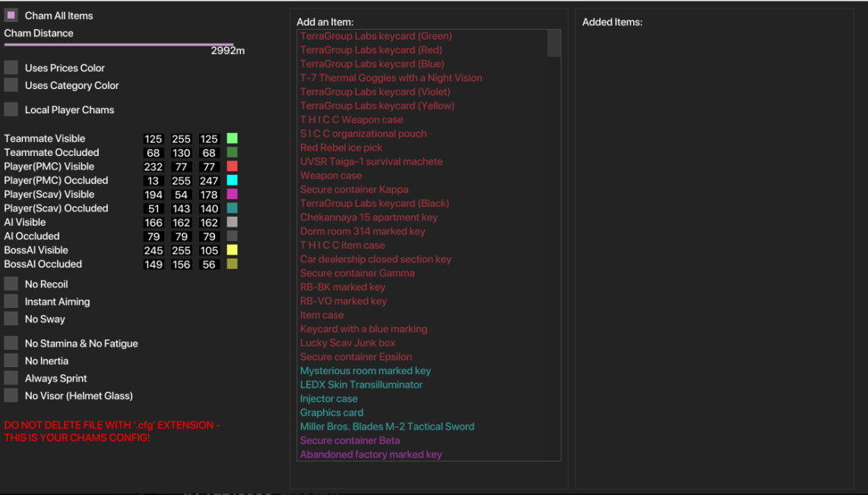
Task: Click Player(Scav) Visible red value 194
Action: coord(154,195)
